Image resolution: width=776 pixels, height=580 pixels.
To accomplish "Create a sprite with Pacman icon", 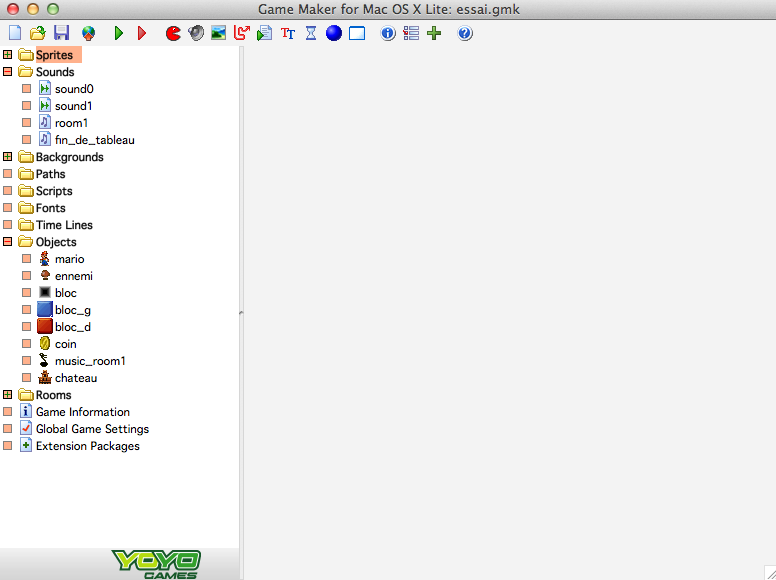I will pyautogui.click(x=173, y=33).
